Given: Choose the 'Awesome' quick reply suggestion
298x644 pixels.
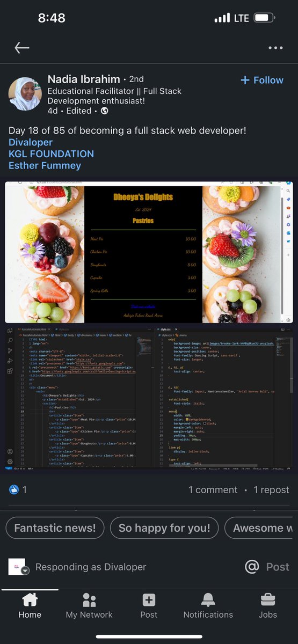Looking at the screenshot, I should coord(261,528).
